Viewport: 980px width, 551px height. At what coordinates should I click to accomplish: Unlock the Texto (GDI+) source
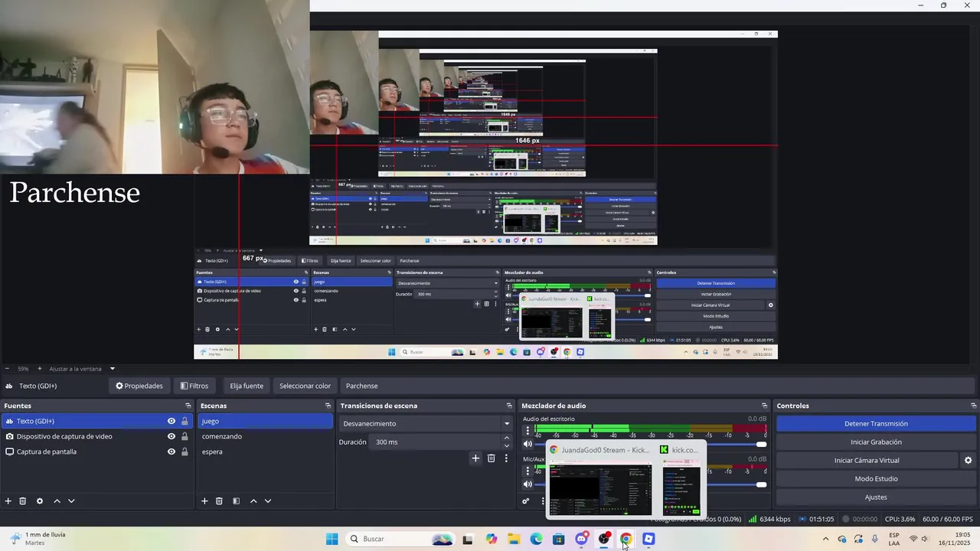click(185, 421)
